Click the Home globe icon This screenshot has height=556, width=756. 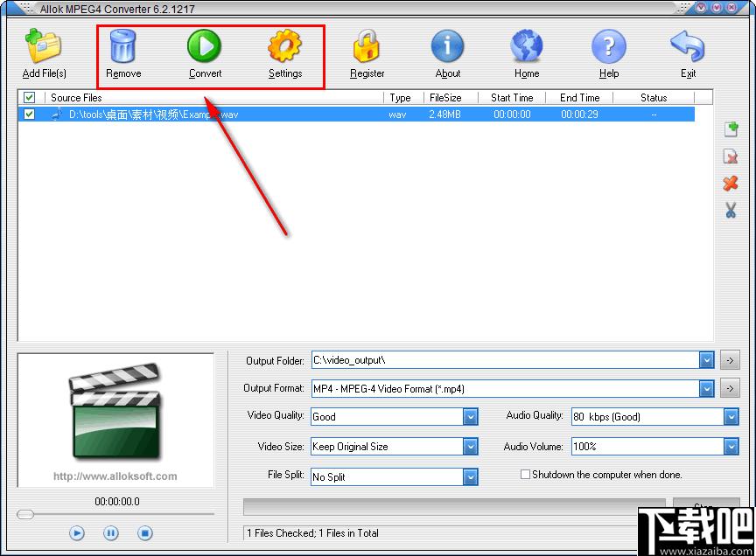pos(527,46)
